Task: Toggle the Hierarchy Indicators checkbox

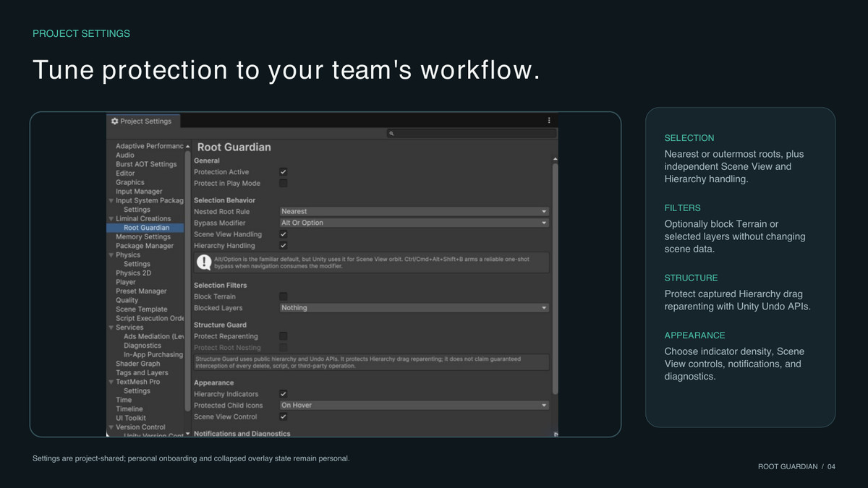Action: click(284, 394)
